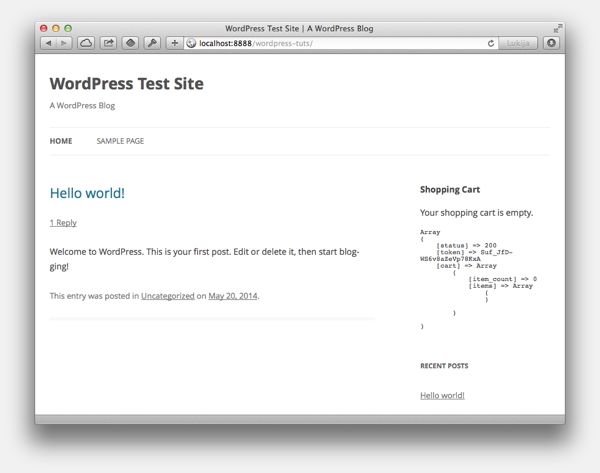Open the Uncategorized category link
The height and width of the screenshot is (473, 600).
[168, 296]
